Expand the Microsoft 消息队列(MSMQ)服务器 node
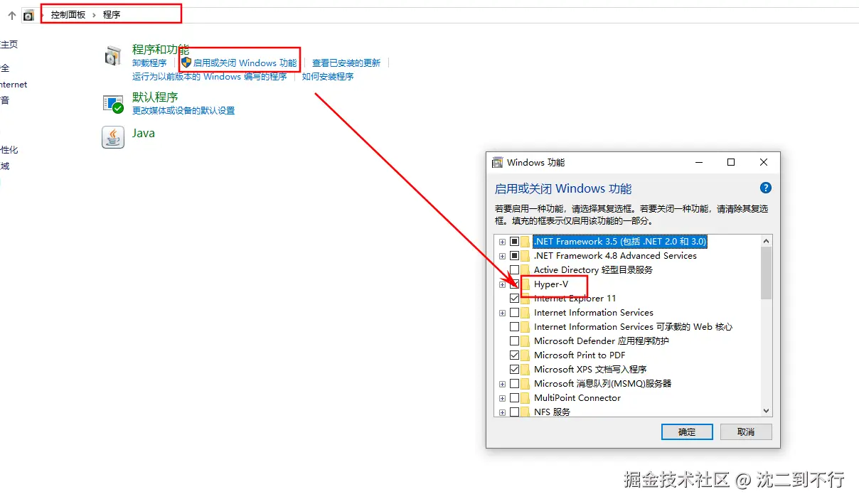Screen dimensions: 859x504 [x=502, y=384]
